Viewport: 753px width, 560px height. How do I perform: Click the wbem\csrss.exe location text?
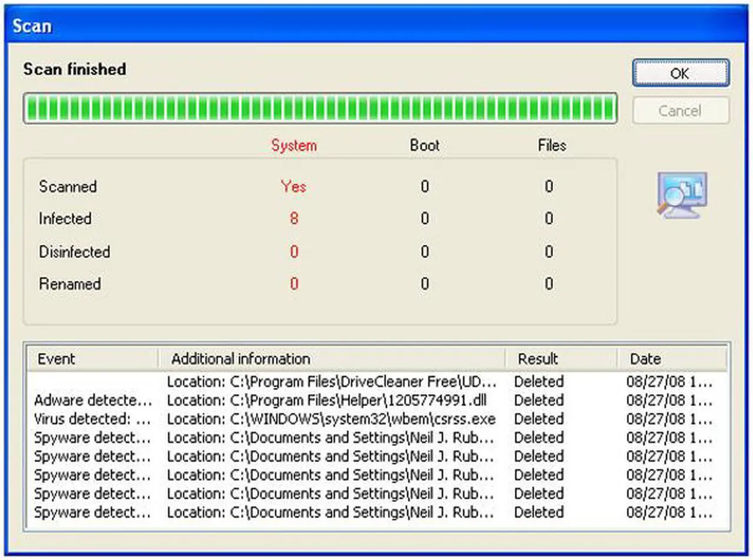[331, 419]
